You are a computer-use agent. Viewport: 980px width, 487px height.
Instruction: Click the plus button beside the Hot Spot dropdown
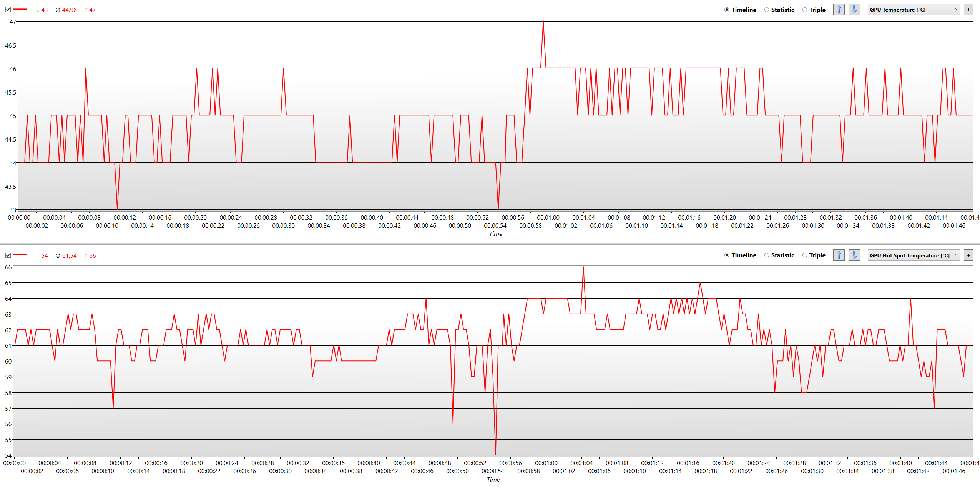coord(968,255)
